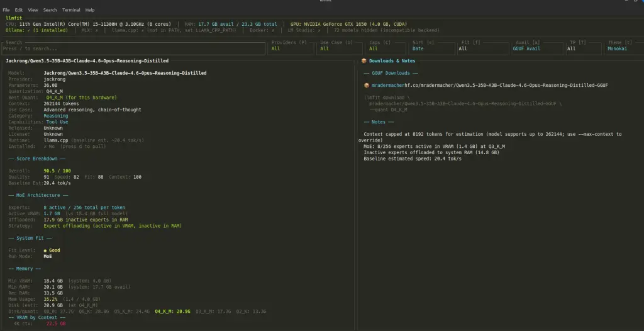The image size is (644, 331).
Task: Click the yellow Good fit level dot
Action: 45,250
